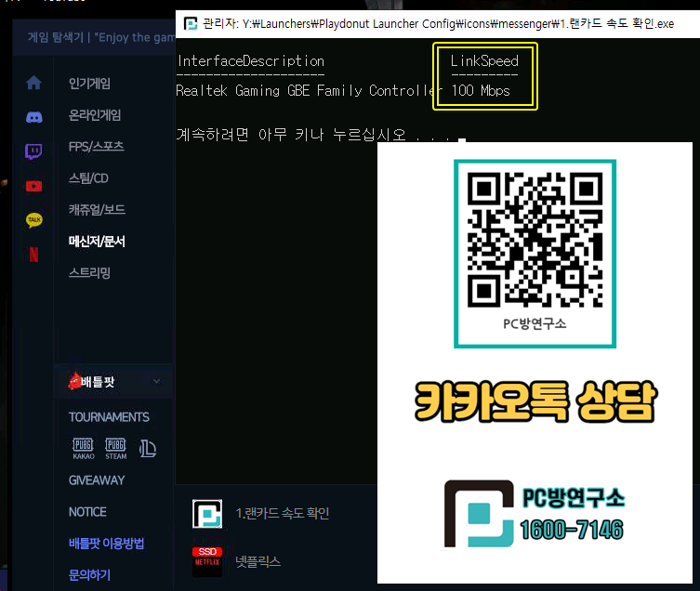Click the console window title bar icon
This screenshot has width=700, height=591.
pos(191,23)
